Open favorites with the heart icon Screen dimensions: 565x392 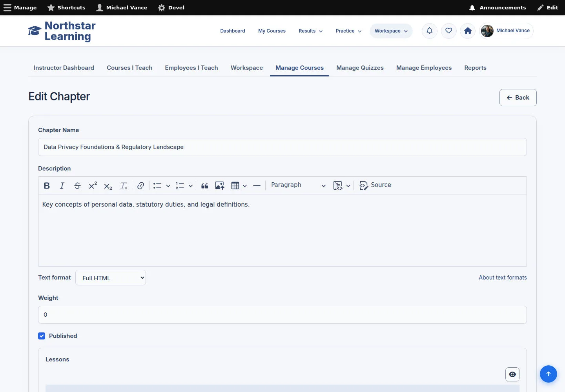(x=449, y=31)
